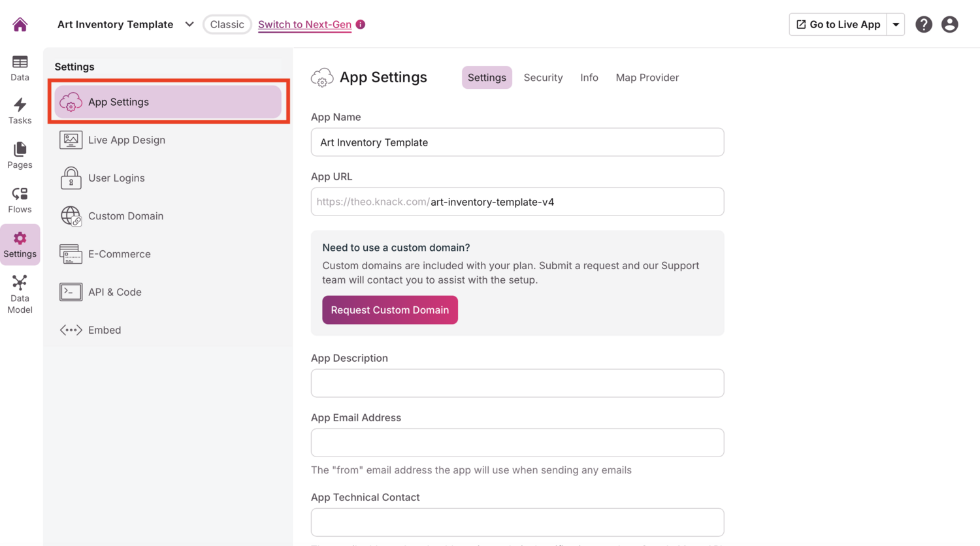Open Live App Design settings

point(126,140)
